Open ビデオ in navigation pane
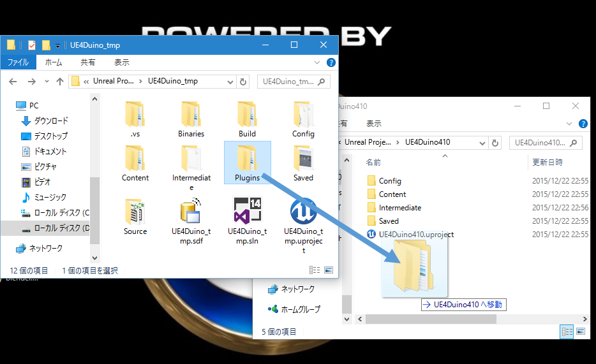This screenshot has width=596, height=364. [x=36, y=182]
